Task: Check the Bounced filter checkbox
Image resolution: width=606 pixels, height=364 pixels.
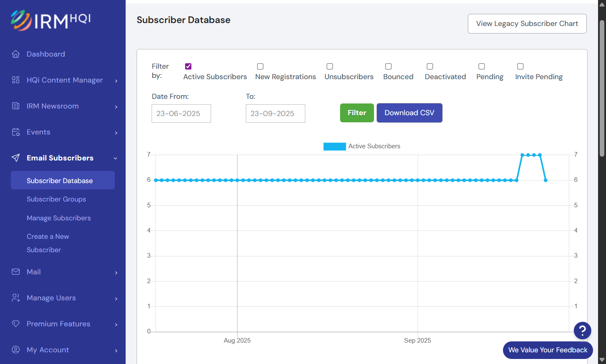Action: tap(389, 67)
